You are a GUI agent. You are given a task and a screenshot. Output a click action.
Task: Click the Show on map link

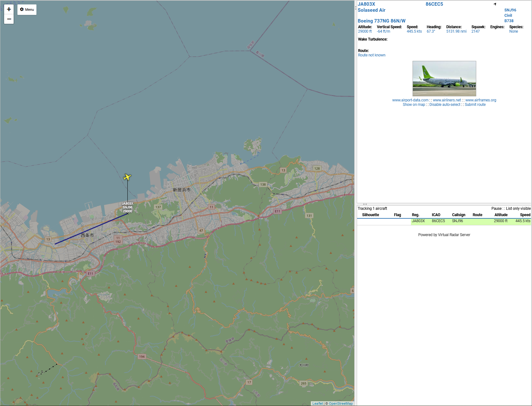414,105
